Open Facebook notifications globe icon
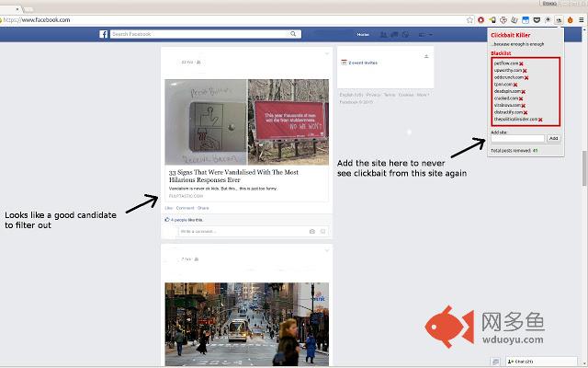Screen dimensions: 588x368 [x=405, y=35]
